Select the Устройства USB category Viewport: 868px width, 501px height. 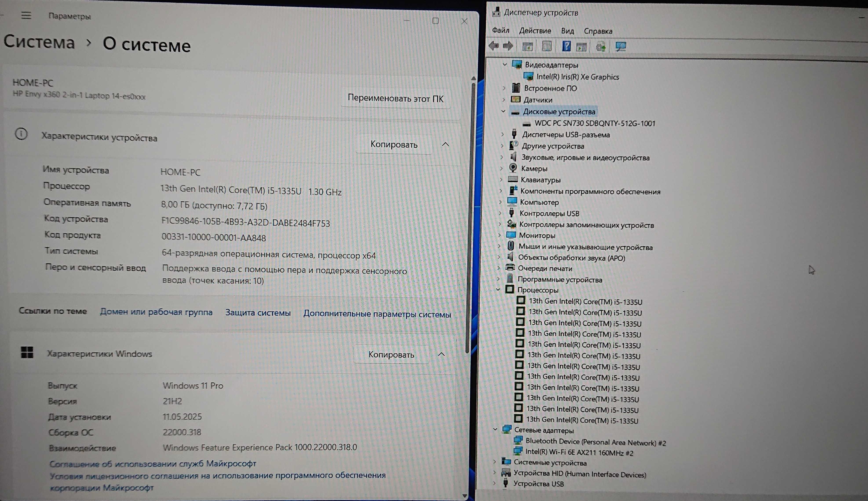pos(538,483)
